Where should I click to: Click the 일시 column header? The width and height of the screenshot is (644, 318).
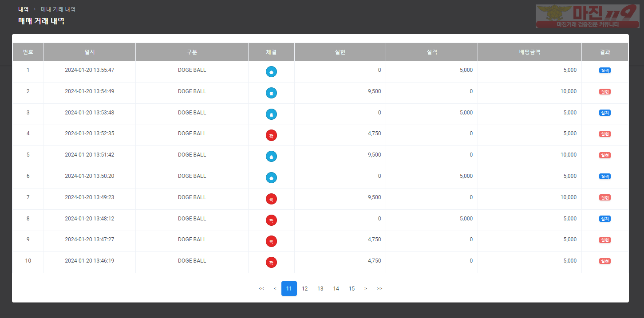pos(90,52)
